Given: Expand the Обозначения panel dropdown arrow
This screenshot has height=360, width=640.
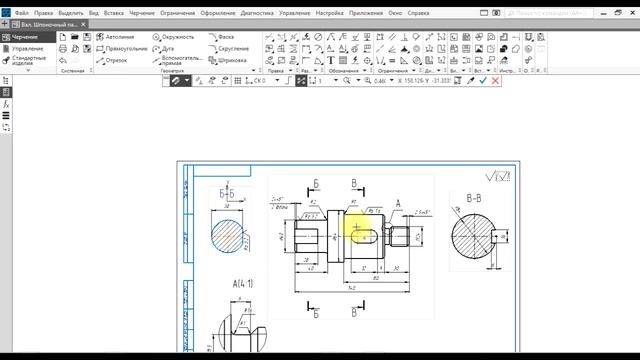Looking at the screenshot, I should 364,71.
